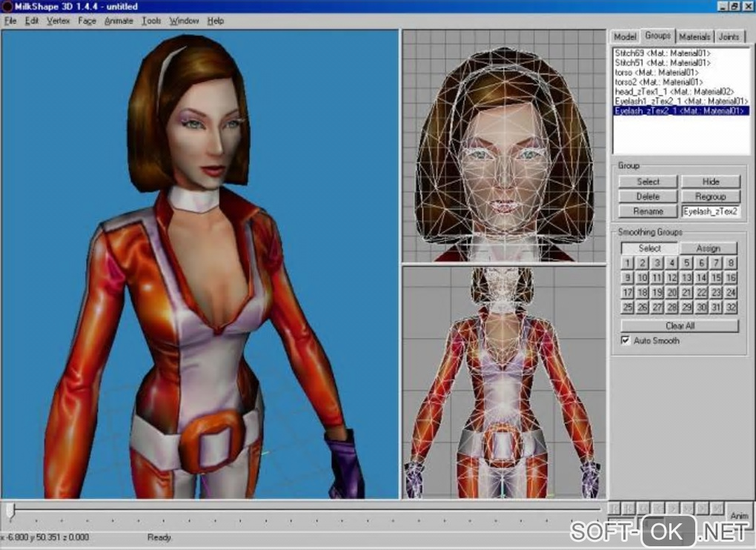Viewport: 756px width, 550px height.
Task: Jump to the first animation frame button
Action: [x=614, y=508]
